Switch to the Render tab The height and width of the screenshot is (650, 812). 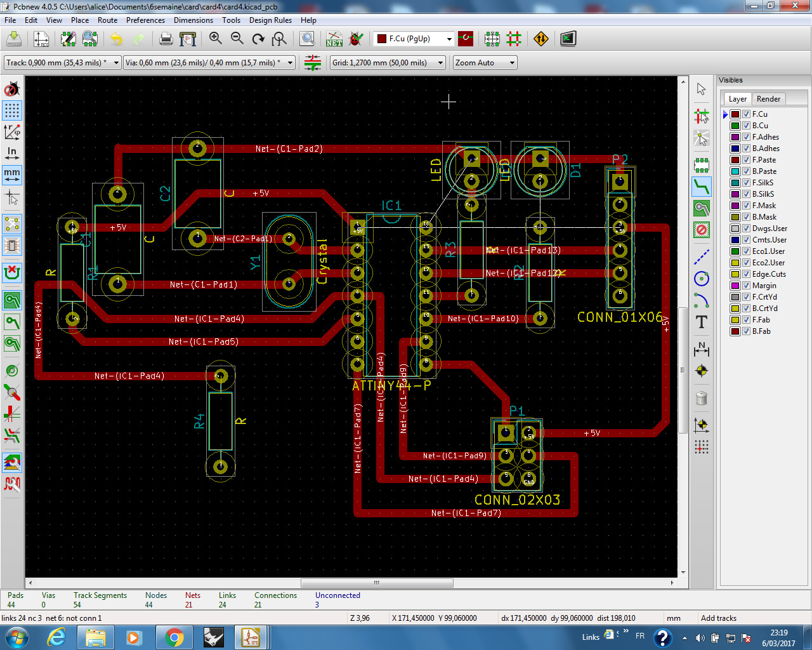768,99
